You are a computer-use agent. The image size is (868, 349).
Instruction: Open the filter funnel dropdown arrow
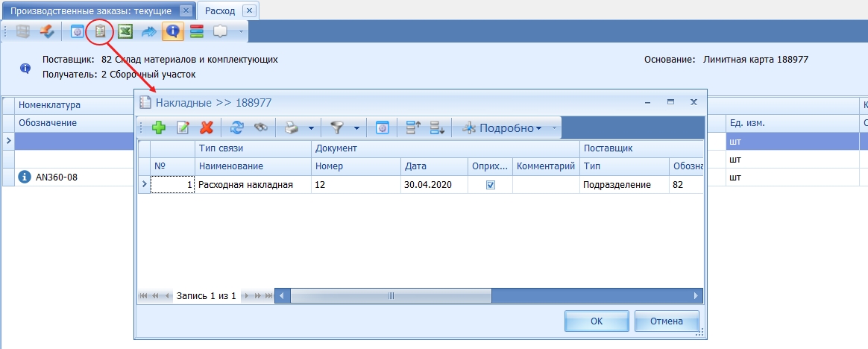[x=356, y=128]
